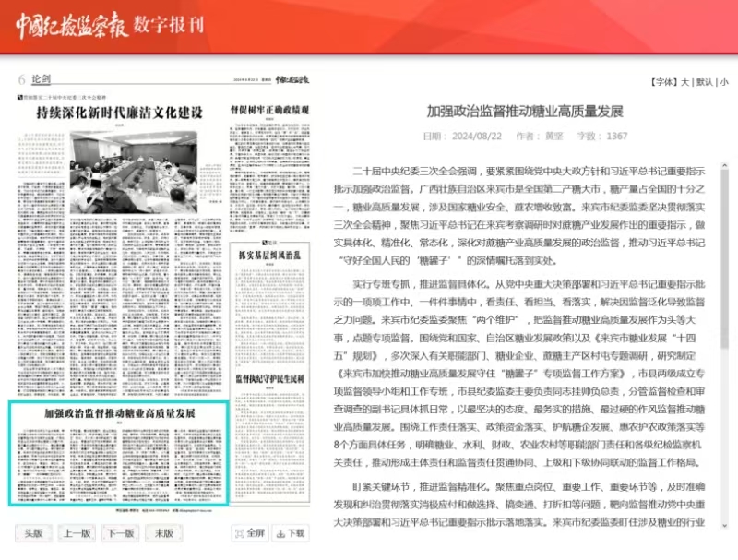Set font size to 默认

(704, 82)
